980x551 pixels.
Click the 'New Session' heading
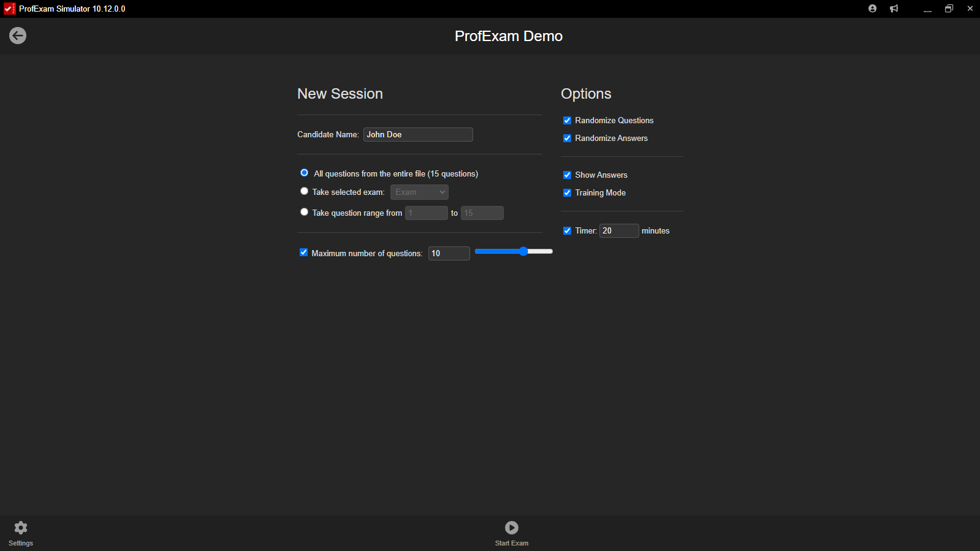(340, 94)
